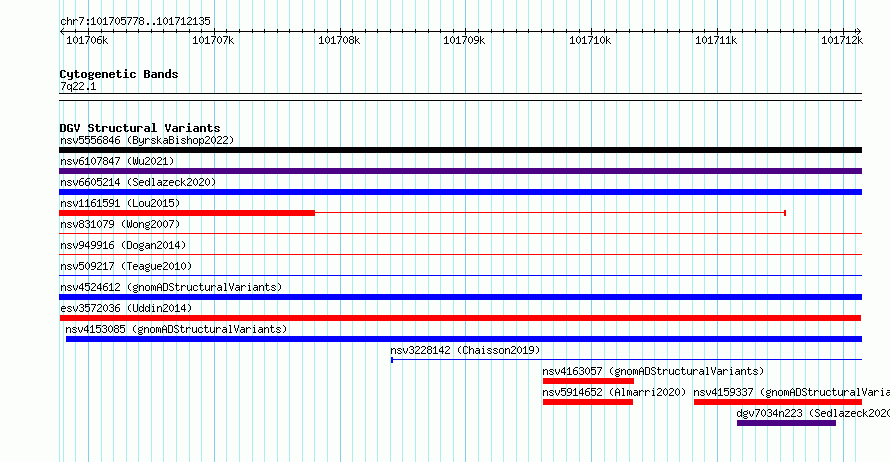890x462 pixels.
Task: Click the red bar under nsv4163057
Action: [x=588, y=381]
